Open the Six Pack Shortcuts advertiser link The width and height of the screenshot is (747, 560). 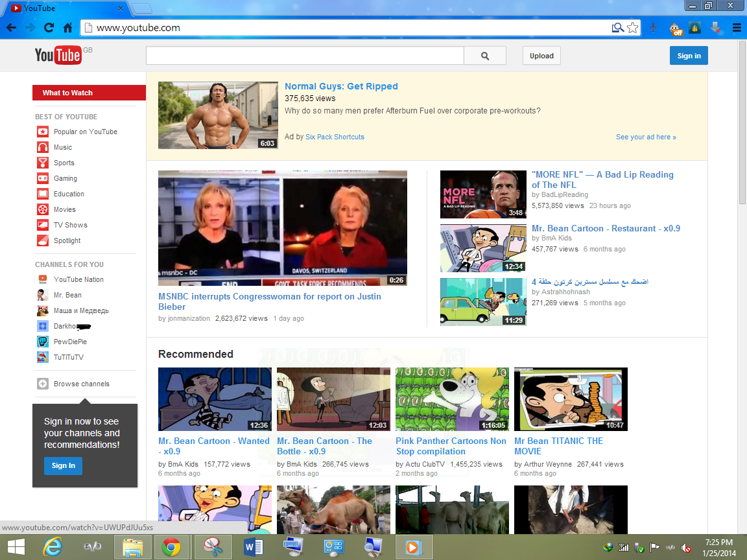(x=335, y=137)
